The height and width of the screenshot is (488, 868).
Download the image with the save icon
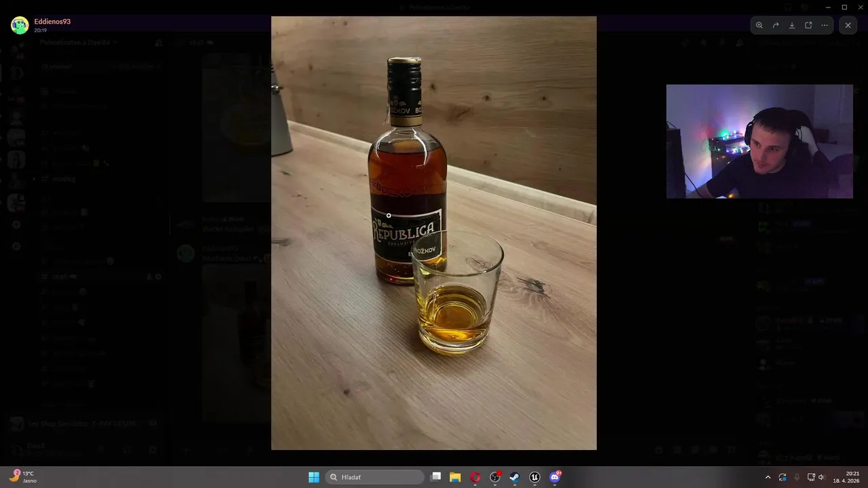[792, 25]
